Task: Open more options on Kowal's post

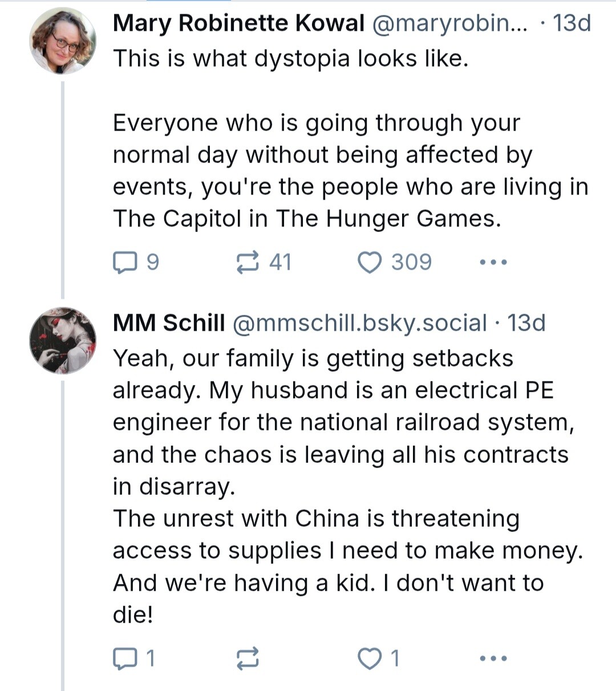Action: coord(493,262)
